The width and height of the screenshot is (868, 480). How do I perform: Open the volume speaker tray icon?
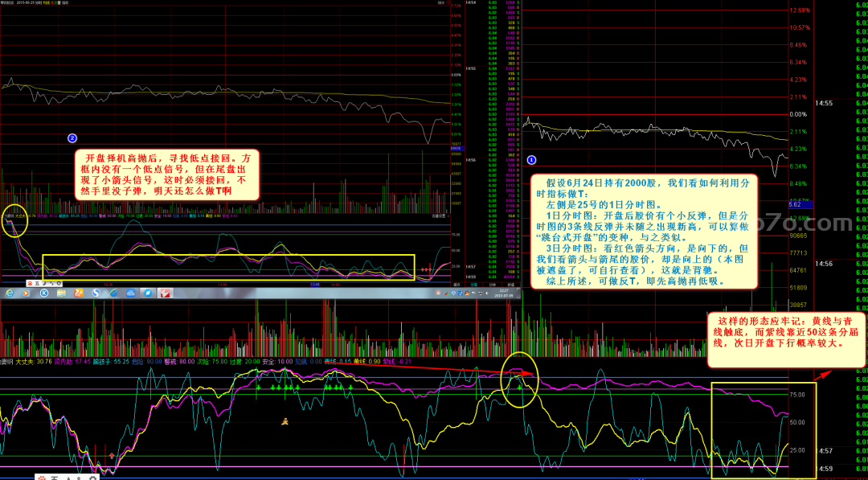486,293
